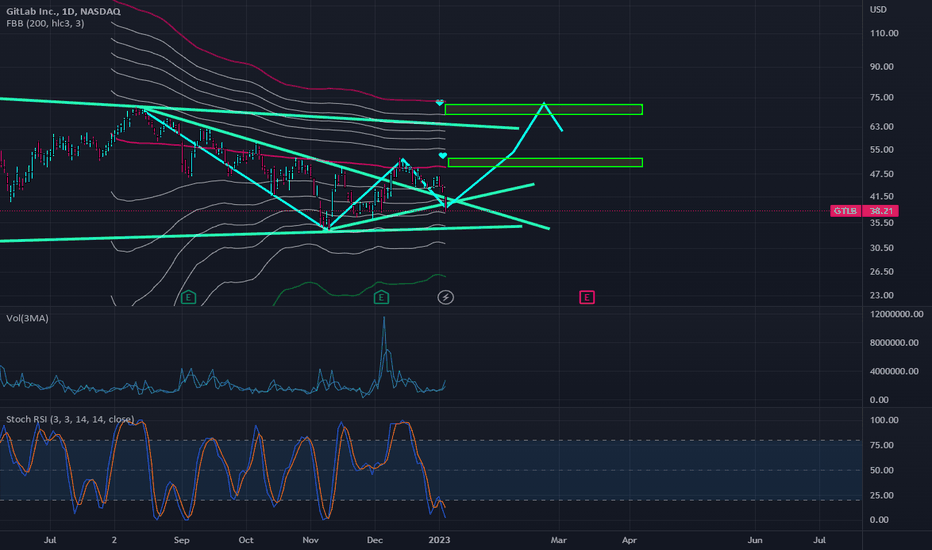932x550 pixels.
Task: Click the 2023 label on time axis
Action: click(439, 540)
